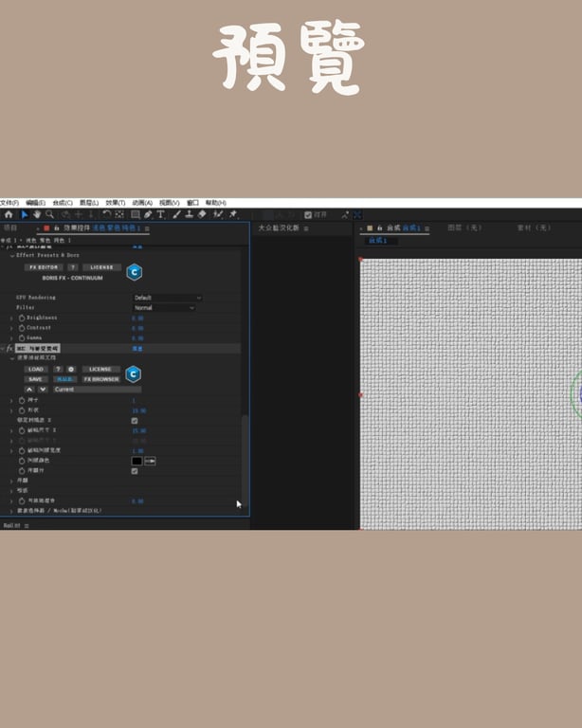The image size is (582, 728).
Task: Collapse the Effect Presets & Docs group
Action: pyautogui.click(x=12, y=255)
